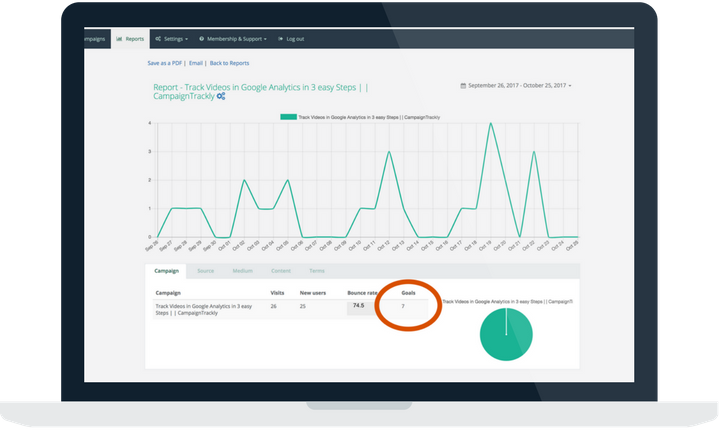Click the Goals column header
Viewport: 720px width, 430px height.
tap(408, 293)
